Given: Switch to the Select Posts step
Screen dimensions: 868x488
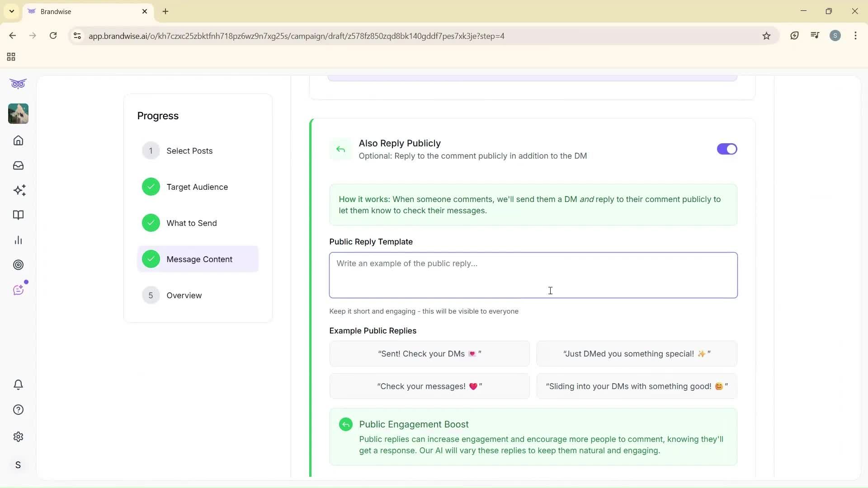Looking at the screenshot, I should (190, 151).
